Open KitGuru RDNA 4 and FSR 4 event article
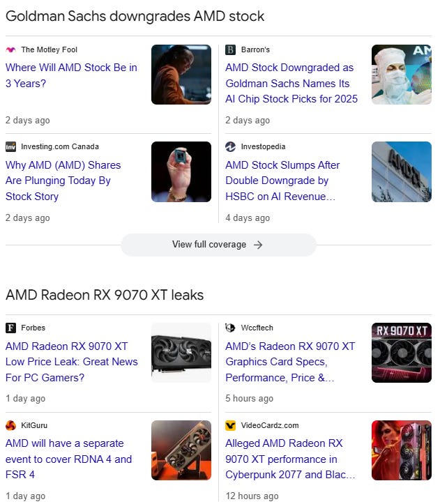Image resolution: width=440 pixels, height=504 pixels. pyautogui.click(x=68, y=459)
